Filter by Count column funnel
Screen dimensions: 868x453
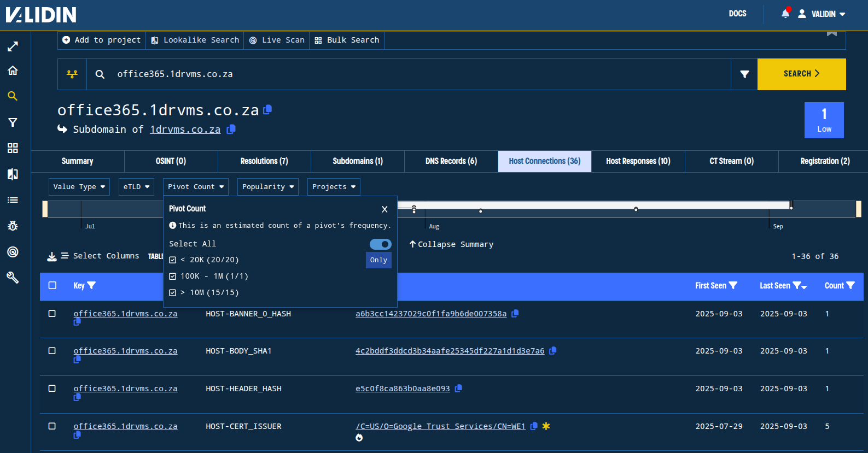click(850, 285)
